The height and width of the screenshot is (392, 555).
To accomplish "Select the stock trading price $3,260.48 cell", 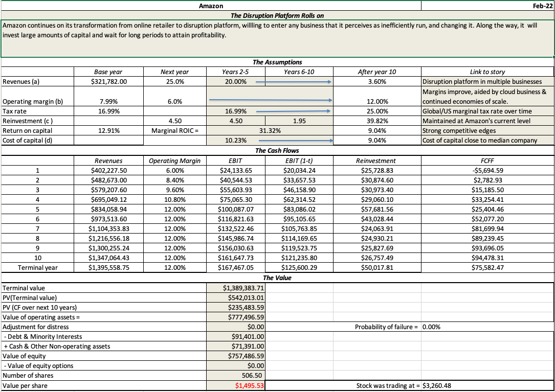I will pyautogui.click(x=437, y=385).
